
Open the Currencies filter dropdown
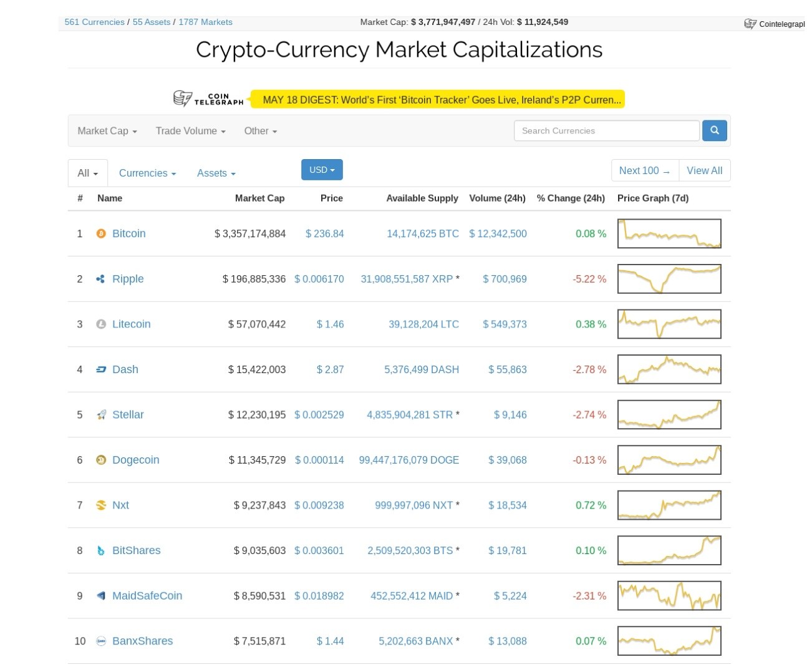coord(147,173)
